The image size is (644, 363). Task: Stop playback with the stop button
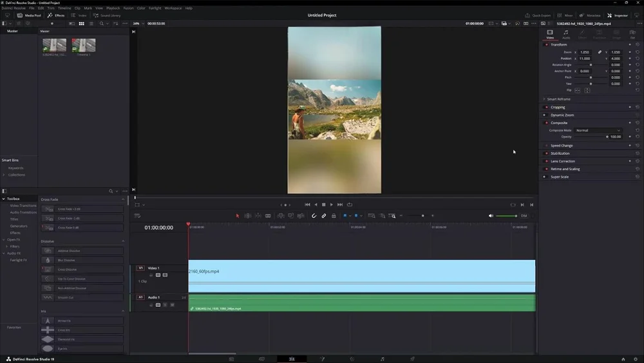point(324,204)
